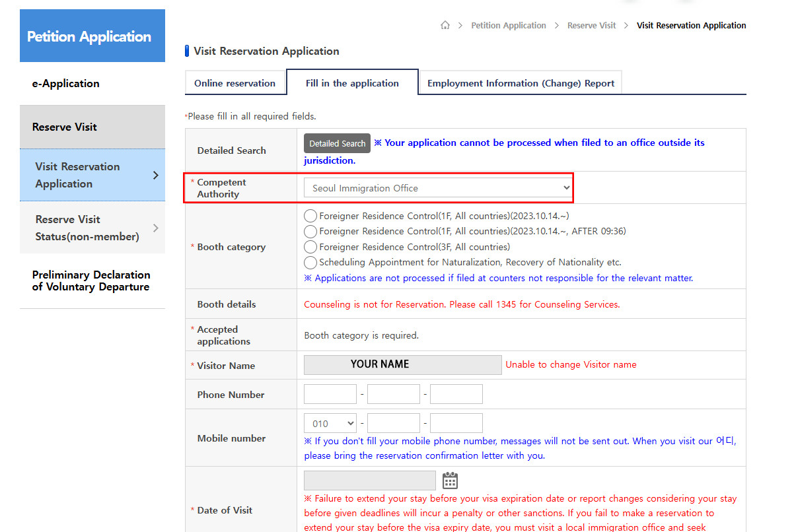
Task: Click Petition Application breadcrumb link
Action: 508,26
